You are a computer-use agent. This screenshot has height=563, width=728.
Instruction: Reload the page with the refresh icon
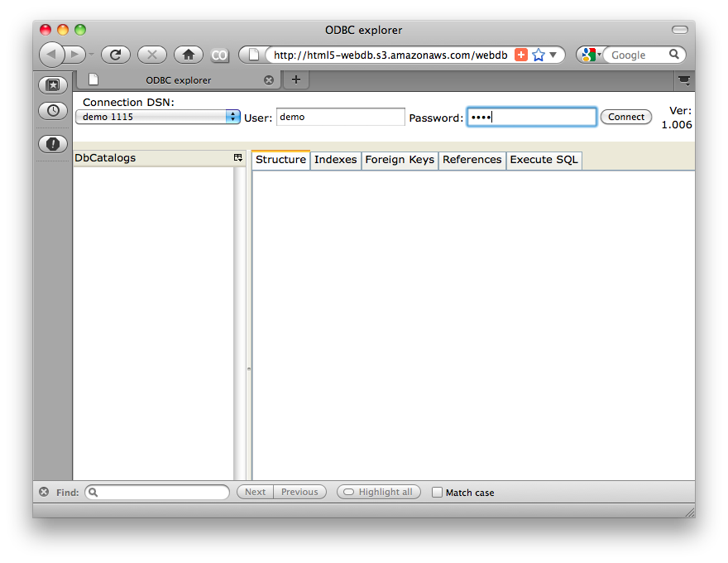point(116,55)
